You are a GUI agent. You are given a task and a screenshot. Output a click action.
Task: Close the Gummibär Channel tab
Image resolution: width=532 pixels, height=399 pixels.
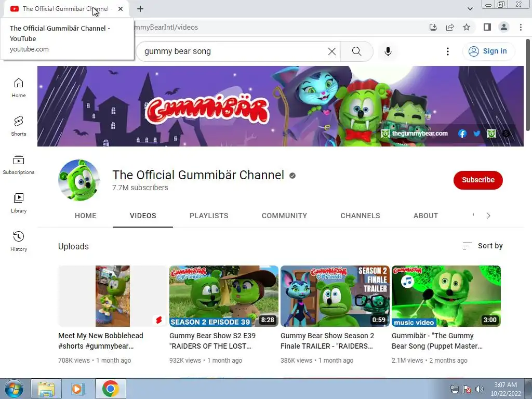click(x=121, y=9)
